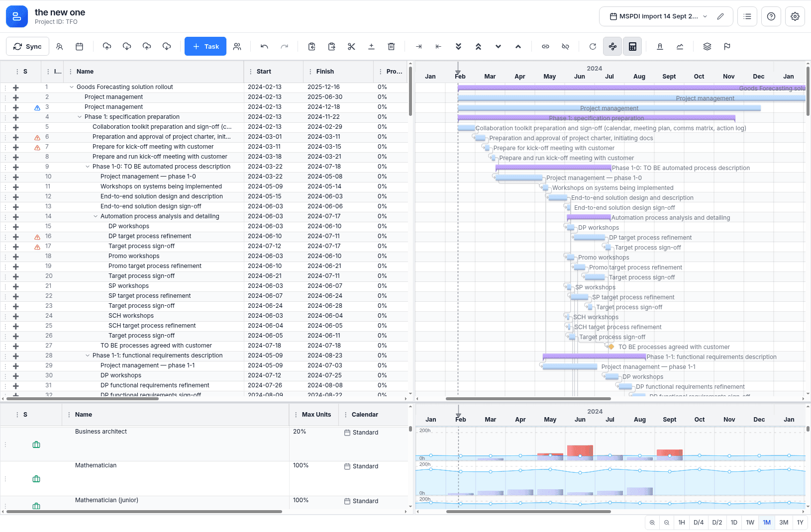Screen dimensions: 811x532
Task: Open the list view icon in header
Action: coord(747,16)
